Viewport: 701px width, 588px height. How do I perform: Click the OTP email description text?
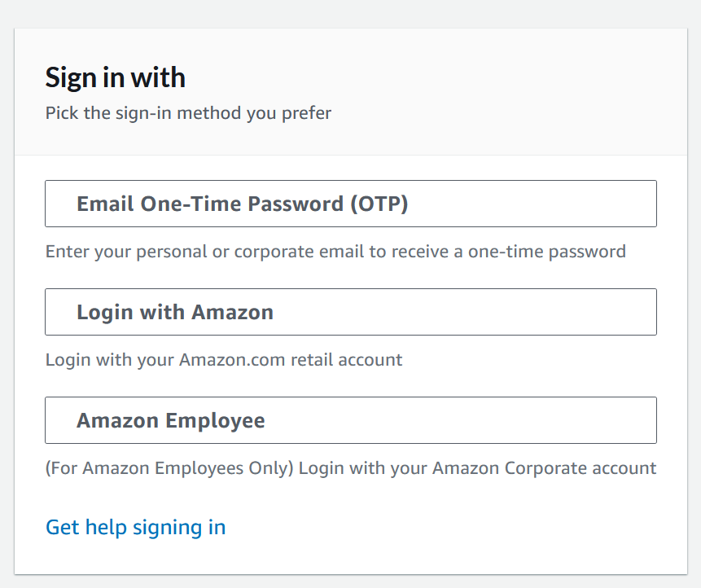point(335,251)
